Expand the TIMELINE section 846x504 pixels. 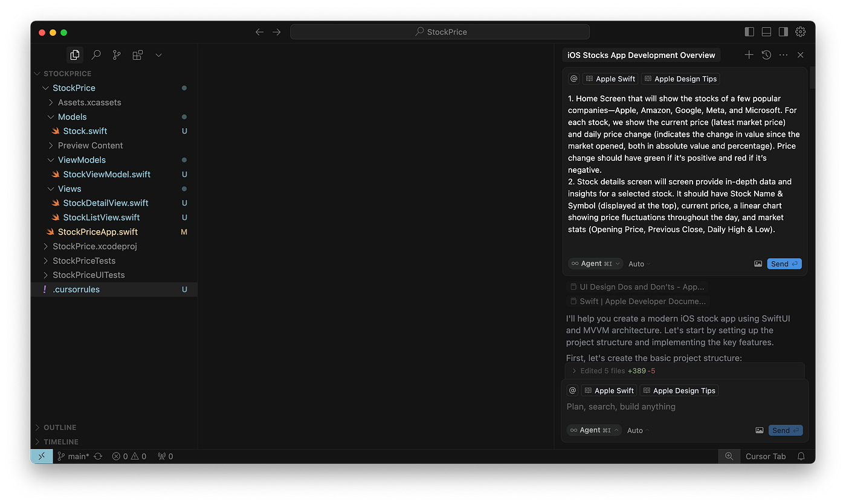tap(114, 442)
